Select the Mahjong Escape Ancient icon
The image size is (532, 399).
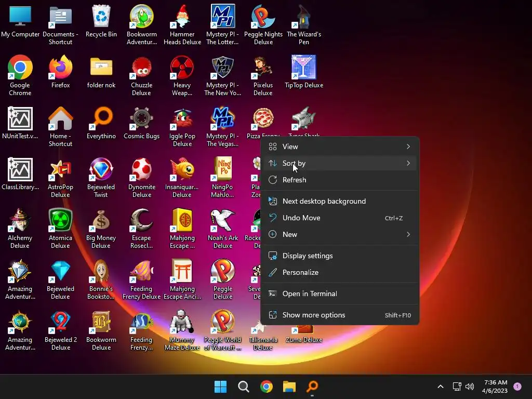click(x=182, y=279)
